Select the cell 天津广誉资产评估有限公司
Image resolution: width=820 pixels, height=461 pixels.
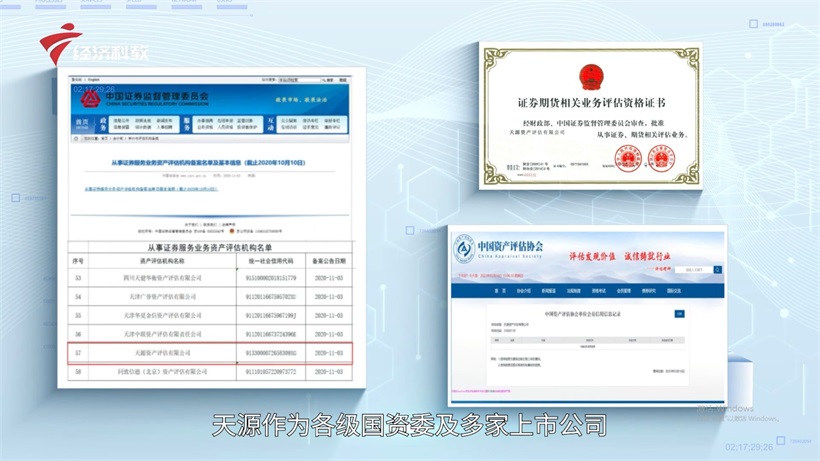(x=162, y=297)
